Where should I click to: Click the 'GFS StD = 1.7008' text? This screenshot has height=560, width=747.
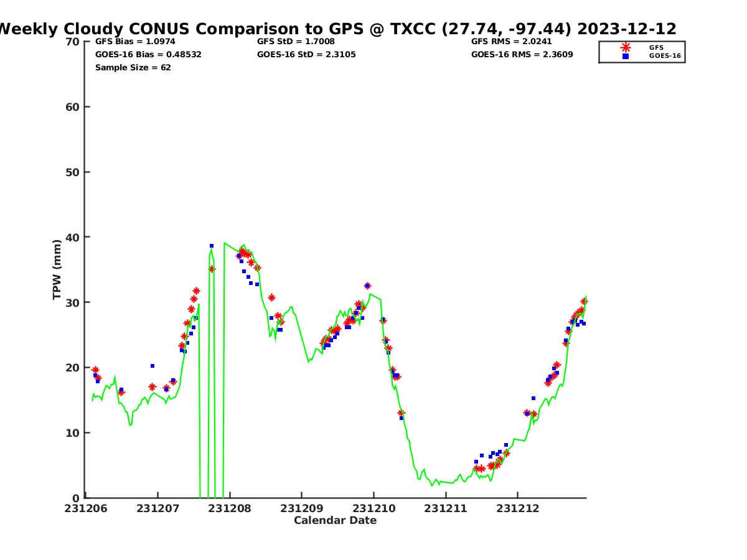tap(296, 42)
